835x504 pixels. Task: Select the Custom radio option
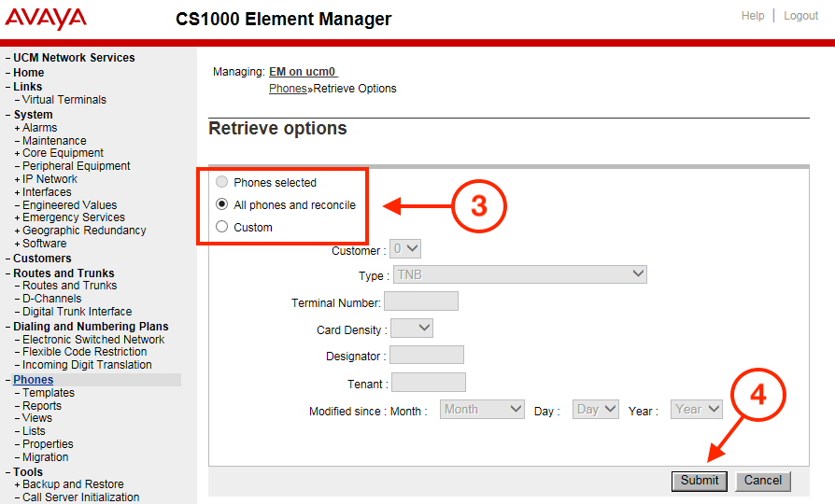pos(221,227)
